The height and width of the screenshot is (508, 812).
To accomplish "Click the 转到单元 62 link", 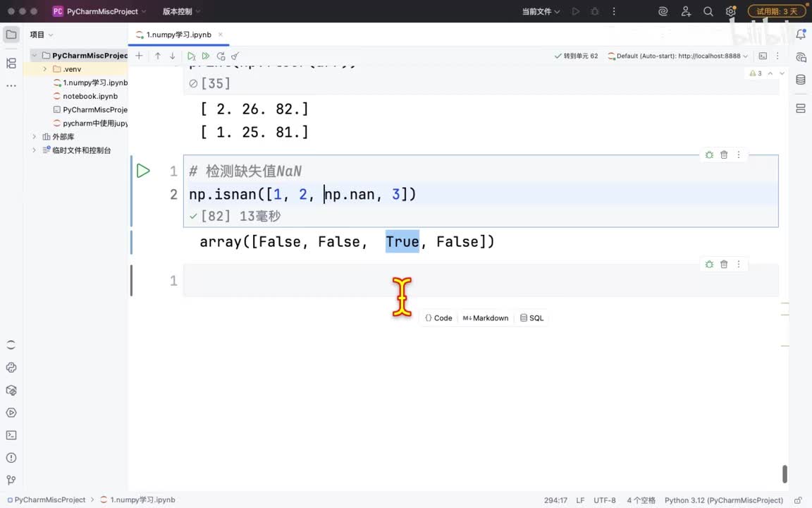I will tap(576, 56).
